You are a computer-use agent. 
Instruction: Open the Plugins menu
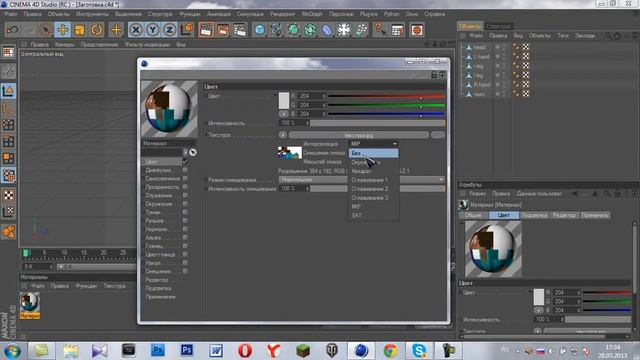point(369,14)
